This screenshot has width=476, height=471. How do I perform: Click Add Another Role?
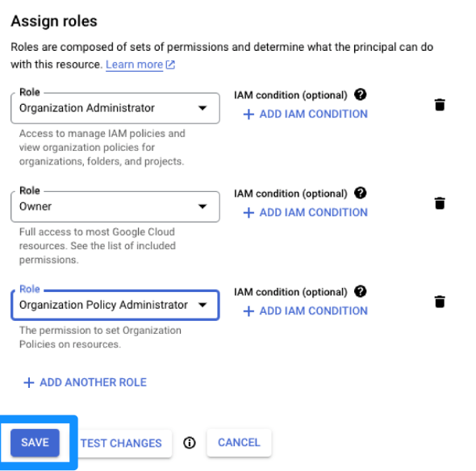coord(86,382)
